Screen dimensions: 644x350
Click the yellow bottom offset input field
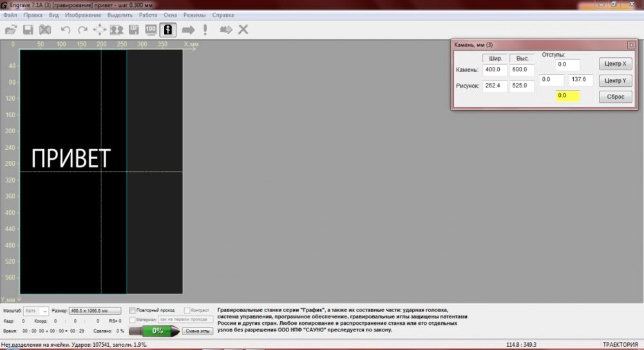(x=569, y=96)
